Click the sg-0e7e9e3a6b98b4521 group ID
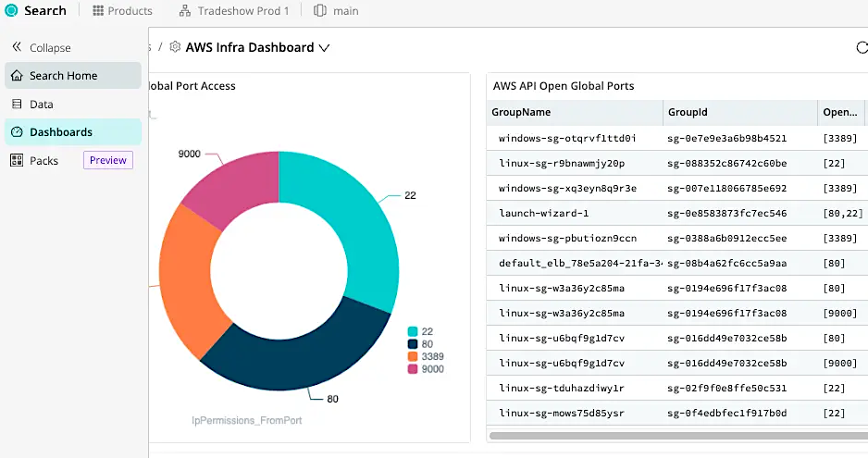 pos(726,138)
